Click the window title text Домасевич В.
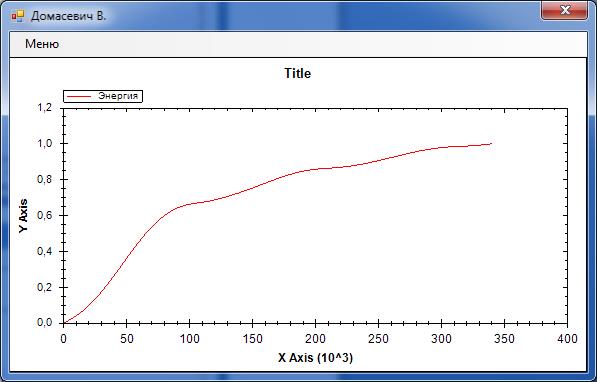The width and height of the screenshot is (597, 382). [69, 16]
